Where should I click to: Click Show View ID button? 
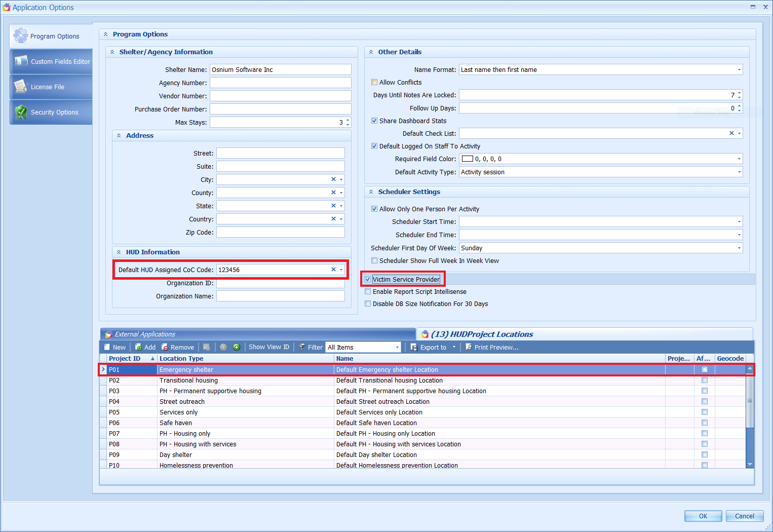point(269,347)
